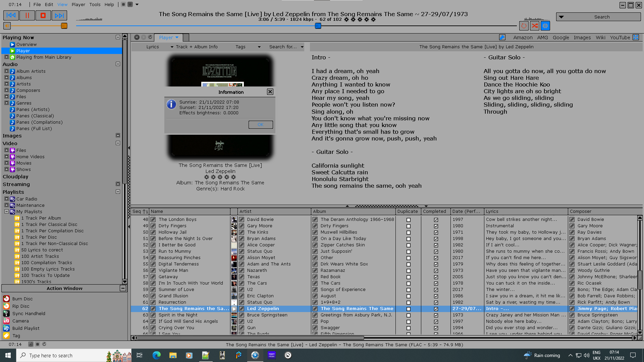Toggle Duplicate checkbox for Vigilante Man row
The width and height of the screenshot is (644, 362).
408,271
